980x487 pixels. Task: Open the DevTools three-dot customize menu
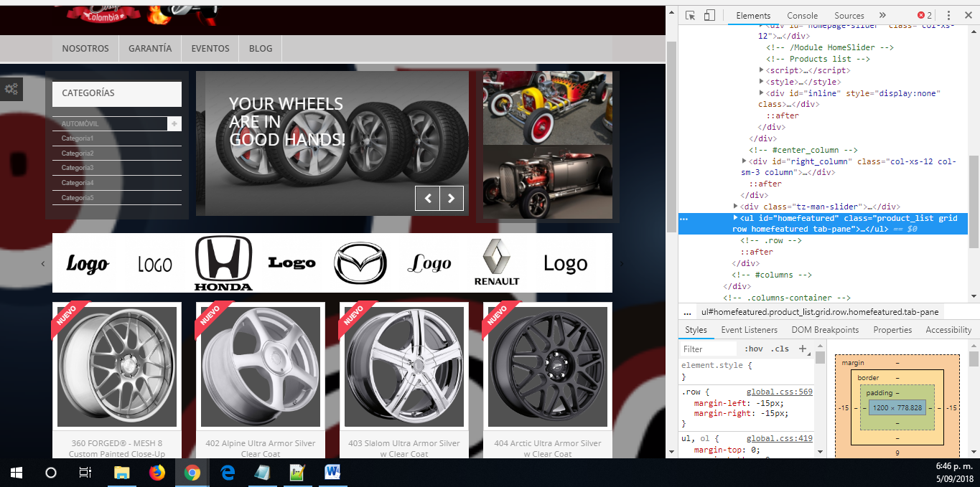[x=948, y=15]
